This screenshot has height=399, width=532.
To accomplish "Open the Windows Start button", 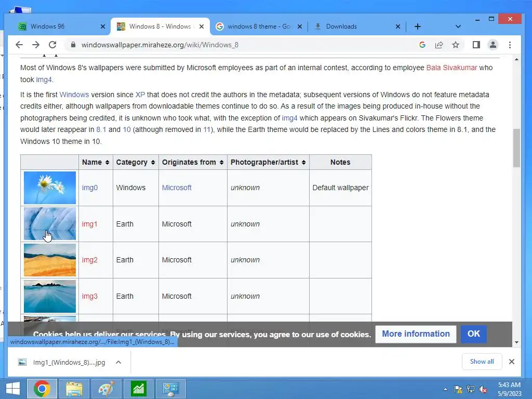I will pyautogui.click(x=13, y=389).
